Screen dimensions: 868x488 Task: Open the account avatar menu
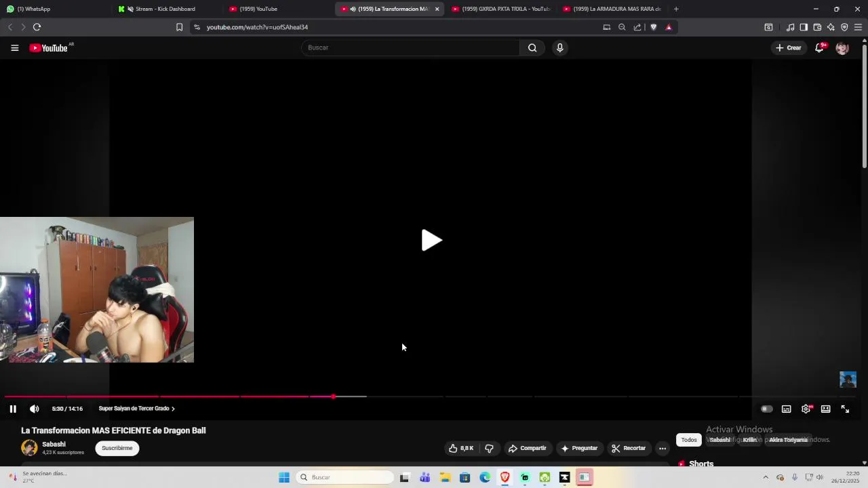[x=842, y=48]
